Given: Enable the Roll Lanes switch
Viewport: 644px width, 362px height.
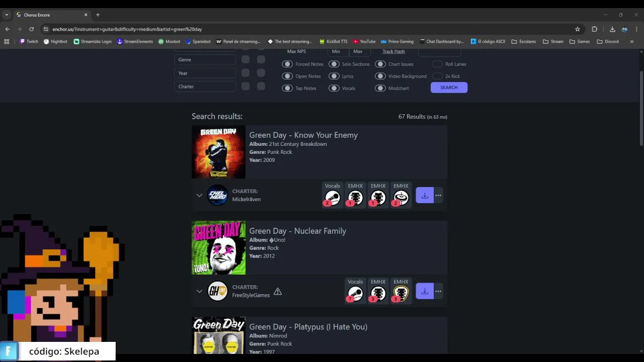Looking at the screenshot, I should (x=437, y=64).
